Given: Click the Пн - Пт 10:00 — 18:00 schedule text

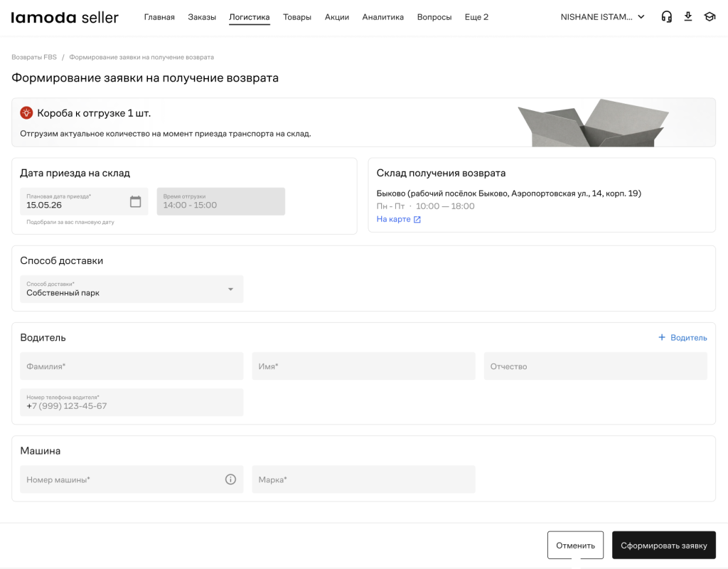Looking at the screenshot, I should tap(425, 206).
